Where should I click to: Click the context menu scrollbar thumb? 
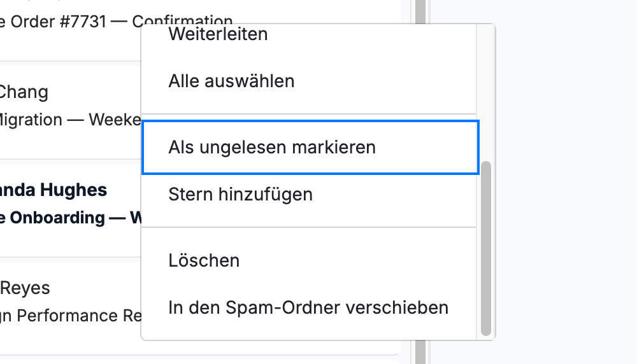click(x=486, y=248)
